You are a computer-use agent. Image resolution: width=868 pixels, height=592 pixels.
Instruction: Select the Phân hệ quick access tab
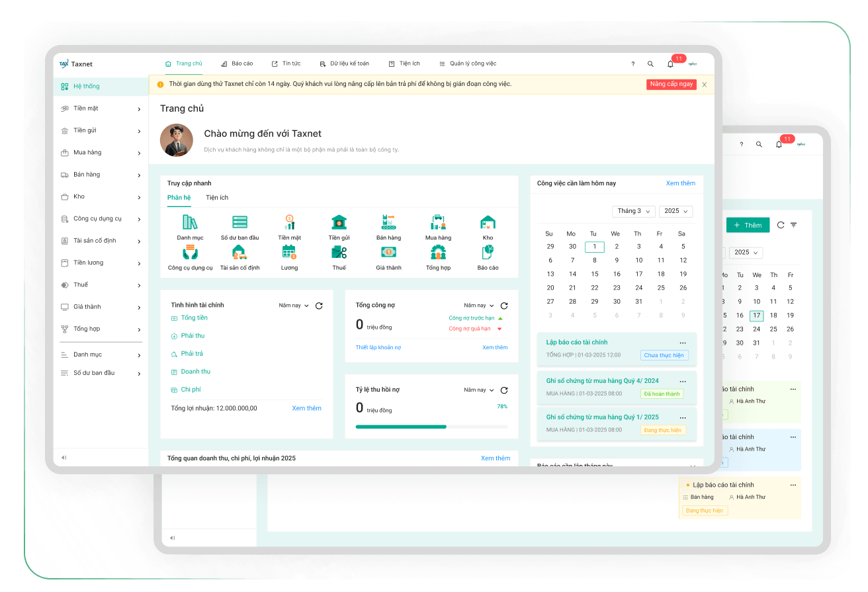click(x=179, y=198)
